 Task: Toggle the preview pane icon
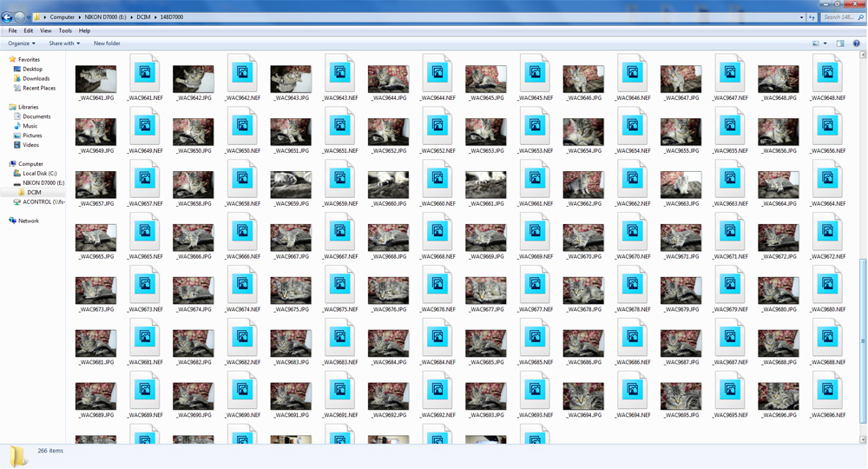click(x=840, y=43)
